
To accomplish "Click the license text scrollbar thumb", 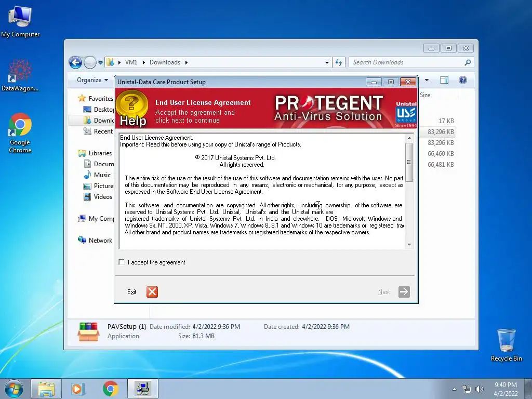I will 409,162.
